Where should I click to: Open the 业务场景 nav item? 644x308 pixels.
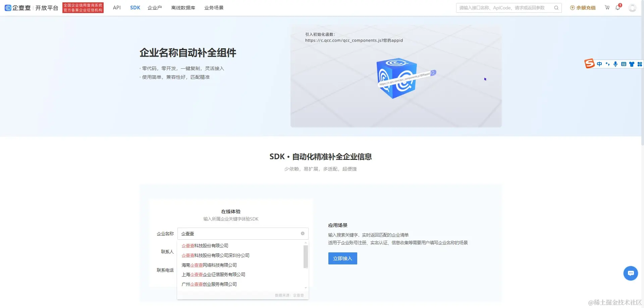(x=214, y=8)
